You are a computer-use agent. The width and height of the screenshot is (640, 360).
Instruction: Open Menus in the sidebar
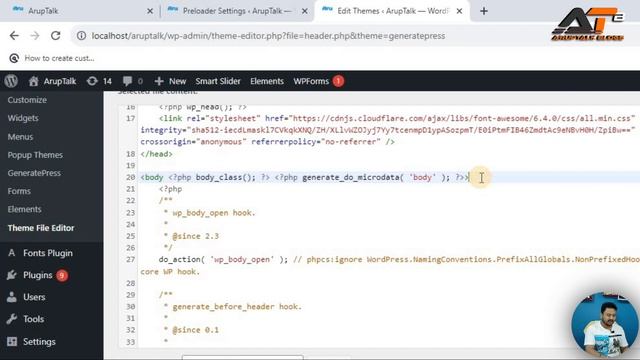20,137
